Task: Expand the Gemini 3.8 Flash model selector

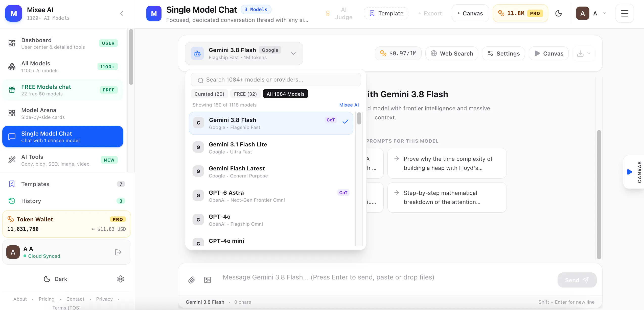Action: tap(244, 54)
